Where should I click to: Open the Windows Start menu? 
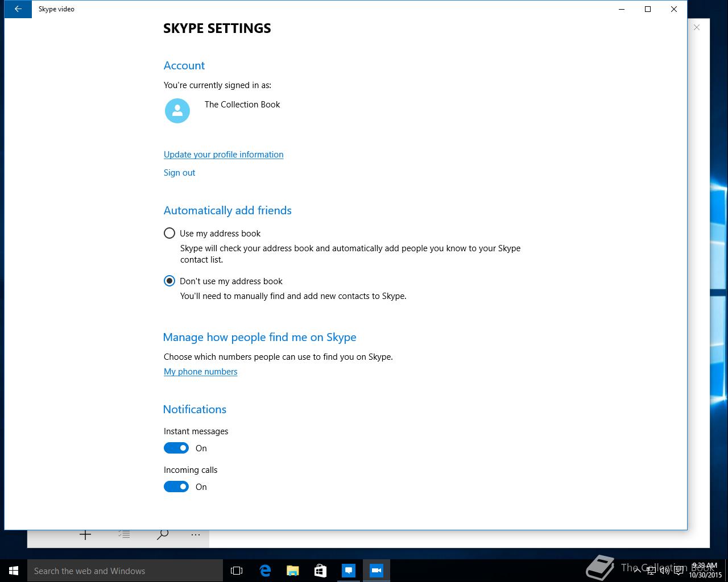(x=14, y=571)
